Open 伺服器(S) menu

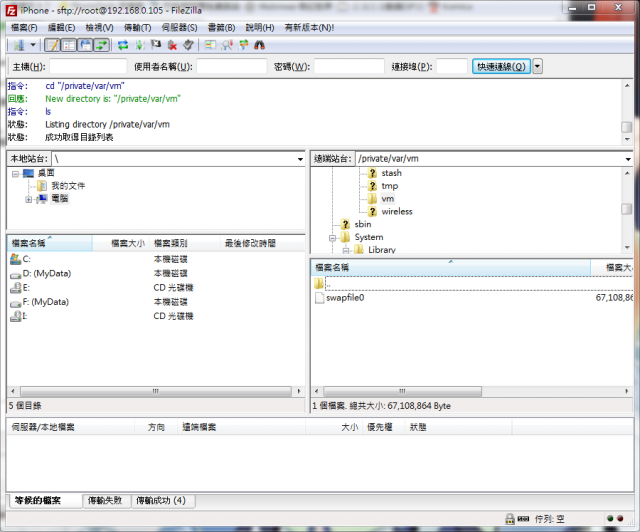coord(180,28)
